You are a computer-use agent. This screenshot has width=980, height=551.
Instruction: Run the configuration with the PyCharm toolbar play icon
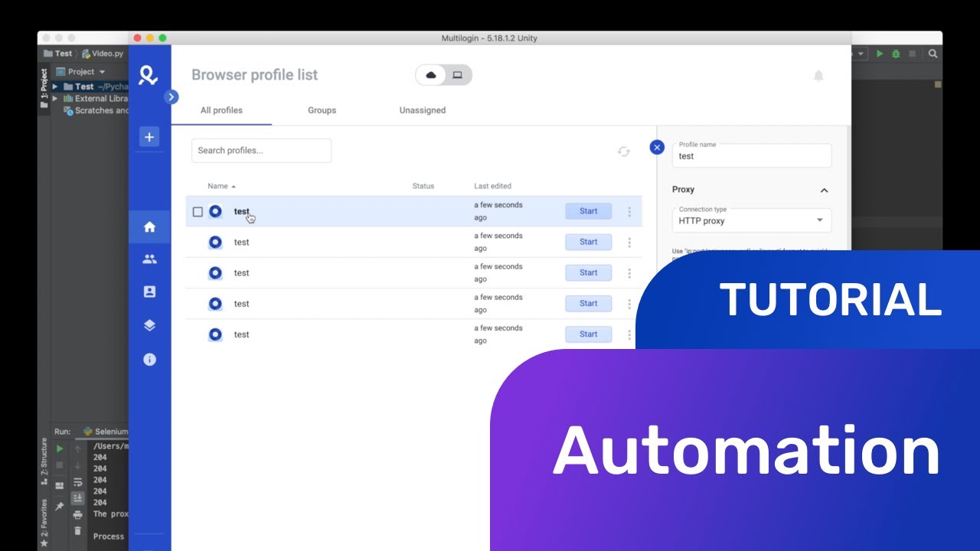880,54
